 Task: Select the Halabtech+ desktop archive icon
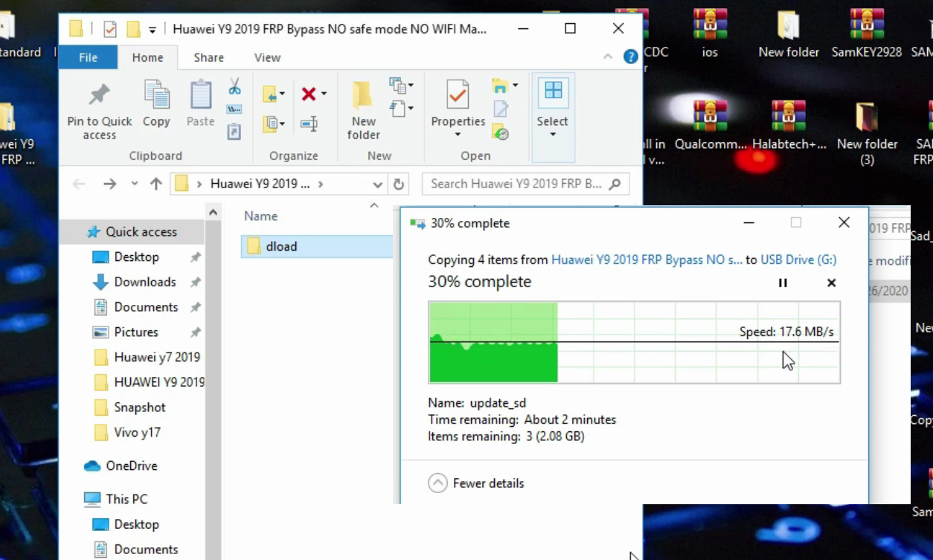point(789,116)
